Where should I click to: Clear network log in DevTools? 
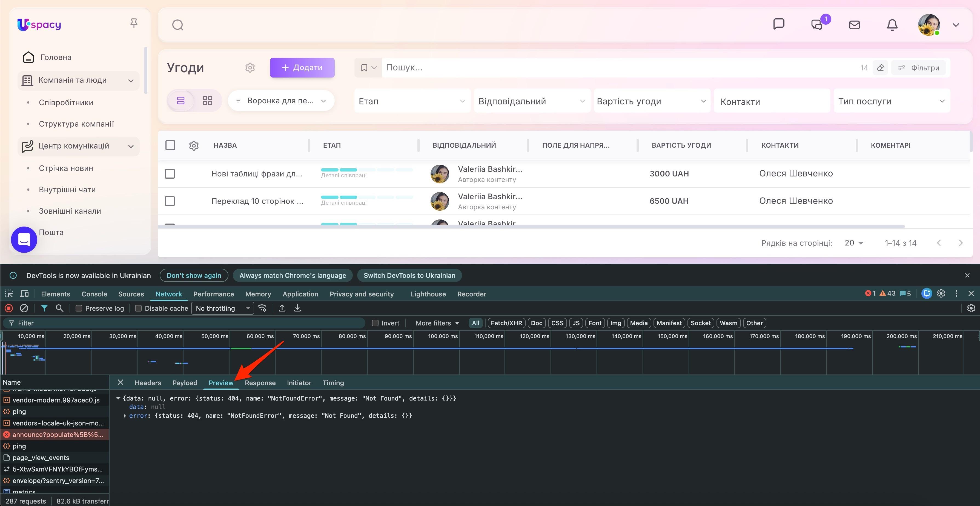24,308
